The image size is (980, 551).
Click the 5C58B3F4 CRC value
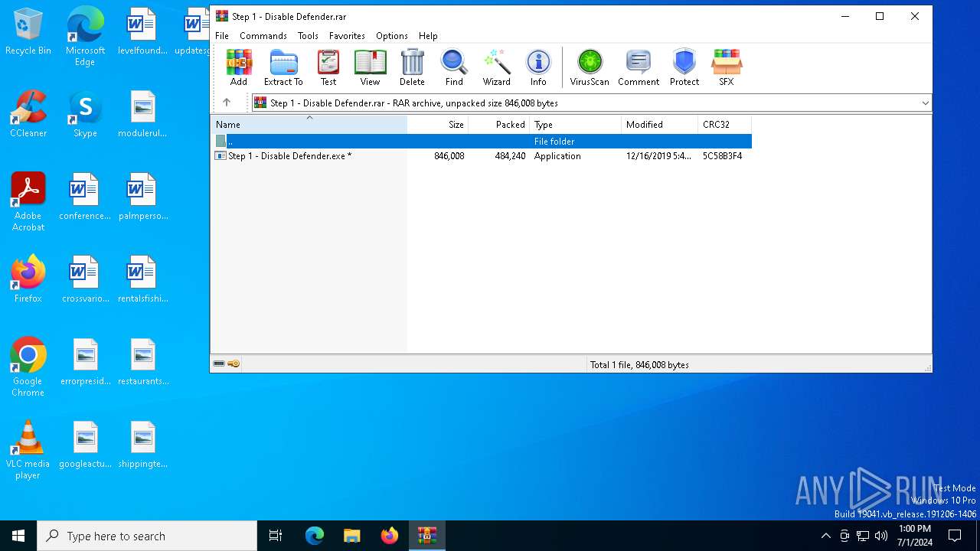(x=723, y=155)
